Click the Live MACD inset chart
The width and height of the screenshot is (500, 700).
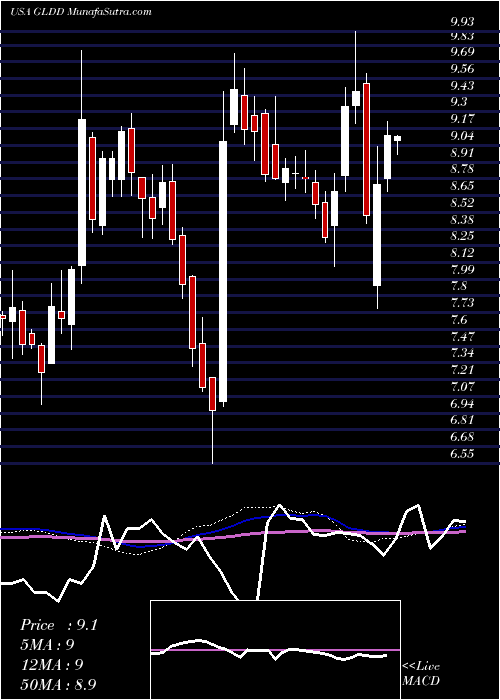(x=275, y=650)
